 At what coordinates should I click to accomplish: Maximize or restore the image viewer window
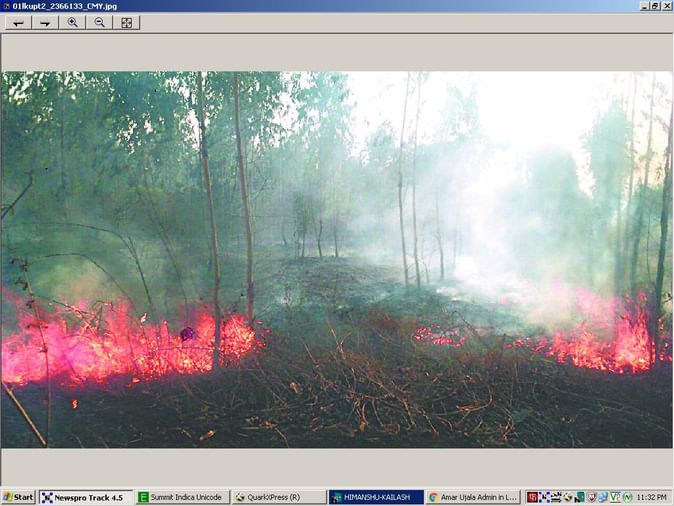(x=655, y=6)
